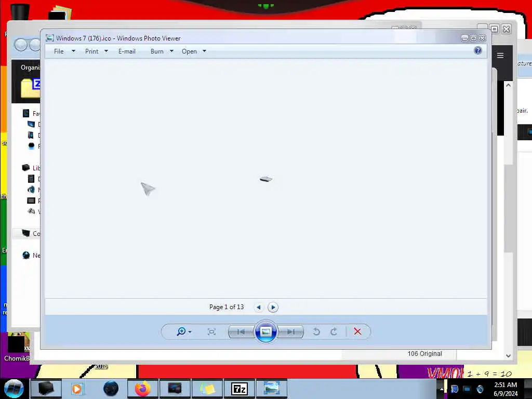Click the Photo Viewer help icon
This screenshot has width=532, height=399.
478,50
